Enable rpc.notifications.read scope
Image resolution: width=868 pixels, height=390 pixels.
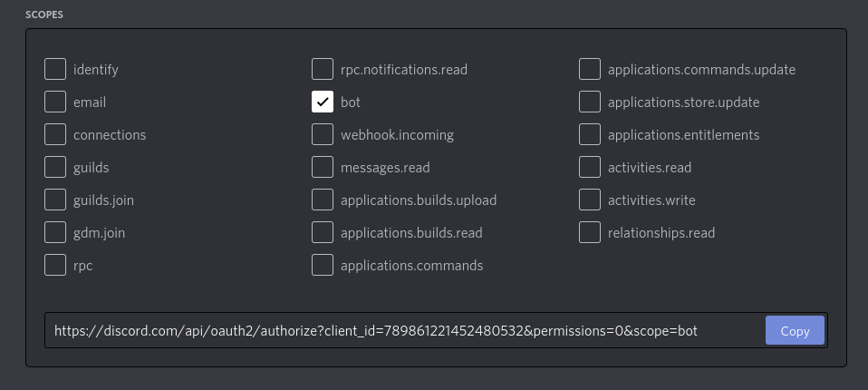pyautogui.click(x=323, y=70)
